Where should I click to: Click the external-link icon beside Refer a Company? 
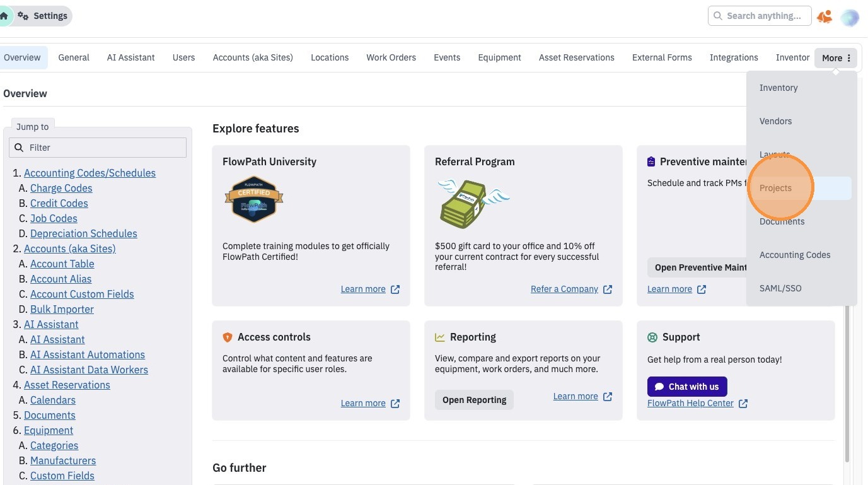click(x=608, y=289)
